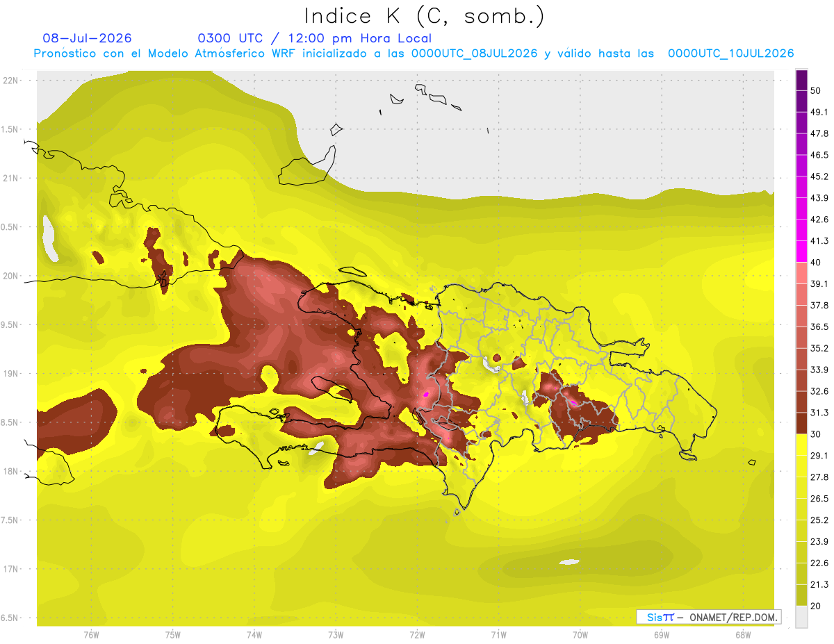
Task: Click the color bar label "21.3"
Action: point(819,585)
